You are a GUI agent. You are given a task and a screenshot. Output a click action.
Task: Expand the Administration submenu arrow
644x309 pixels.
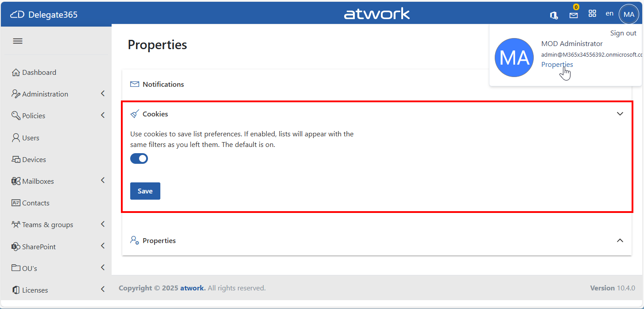point(103,93)
